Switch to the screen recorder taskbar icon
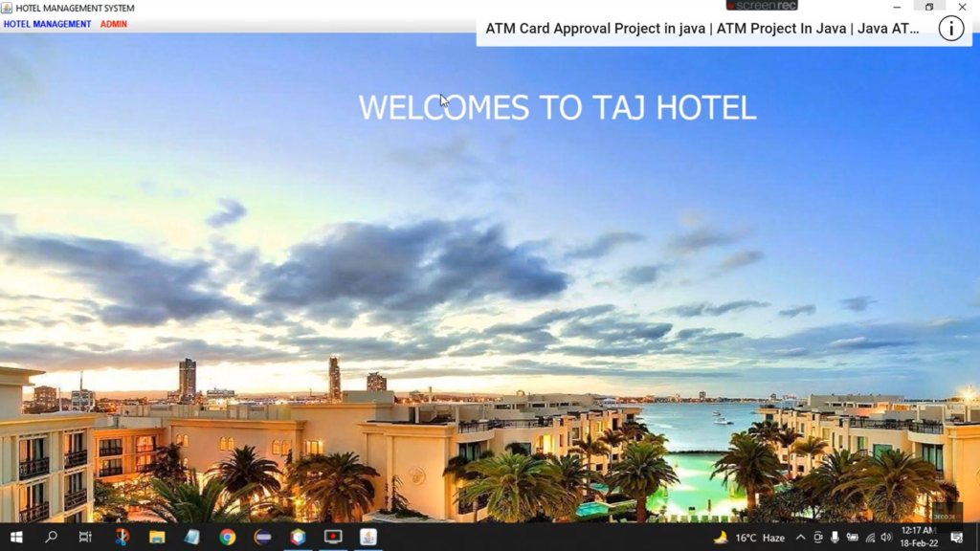Screen dimensions: 980x551 click(x=333, y=538)
